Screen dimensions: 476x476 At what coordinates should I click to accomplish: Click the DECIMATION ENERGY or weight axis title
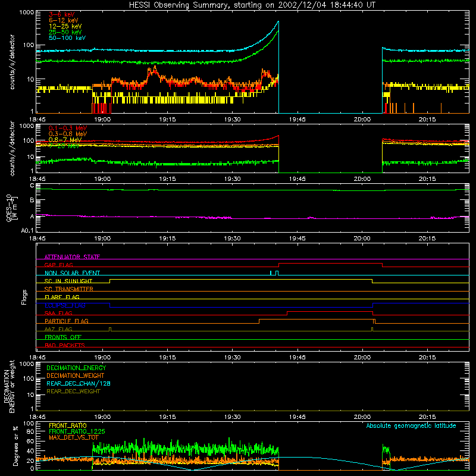coord(9,386)
